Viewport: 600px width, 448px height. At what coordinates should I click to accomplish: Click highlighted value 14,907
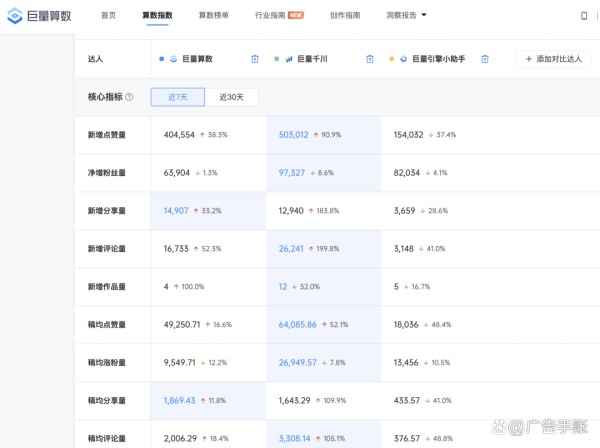pyautogui.click(x=176, y=211)
